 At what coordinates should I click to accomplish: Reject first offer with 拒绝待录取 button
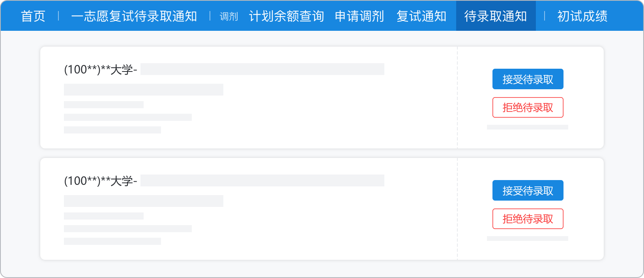(x=528, y=107)
